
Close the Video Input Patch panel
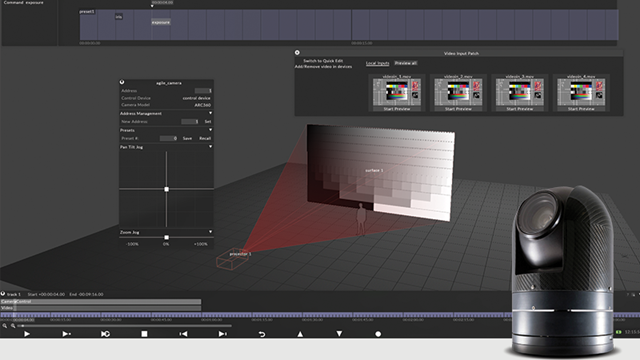coord(297,53)
